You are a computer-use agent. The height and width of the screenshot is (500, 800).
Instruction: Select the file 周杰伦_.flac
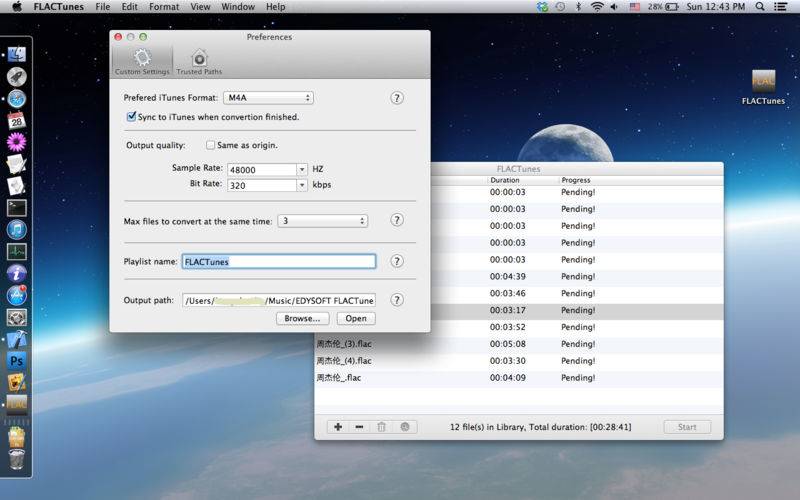coord(339,378)
